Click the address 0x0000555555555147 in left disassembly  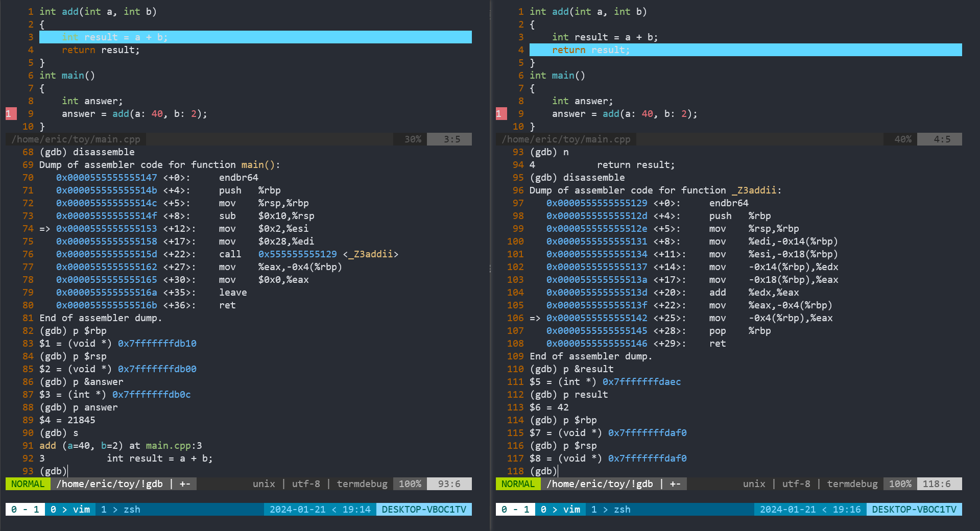point(107,178)
